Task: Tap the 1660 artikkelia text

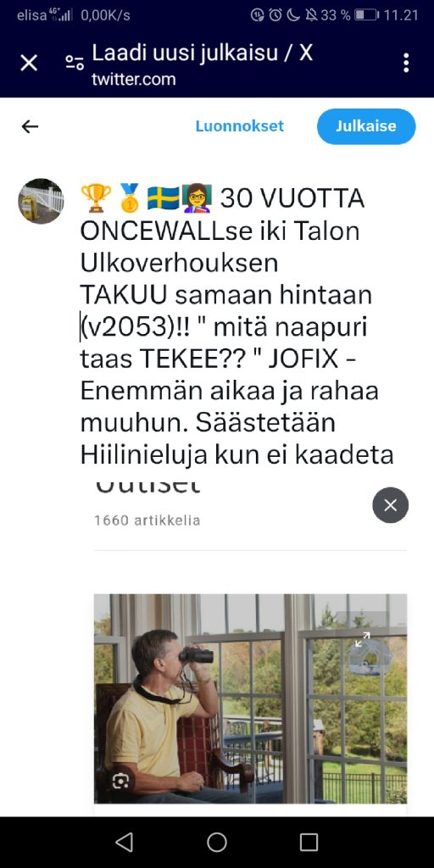Action: pyautogui.click(x=147, y=520)
